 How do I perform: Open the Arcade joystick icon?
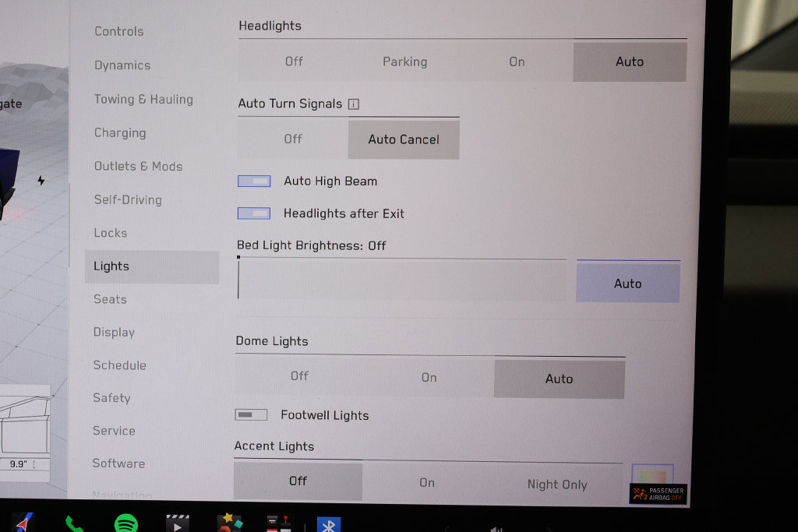[x=279, y=524]
